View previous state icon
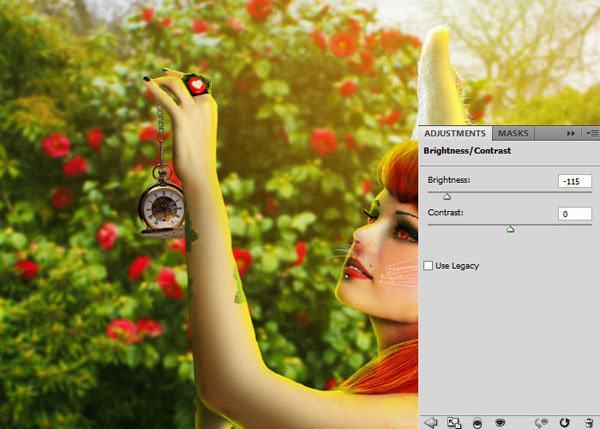 (x=541, y=422)
